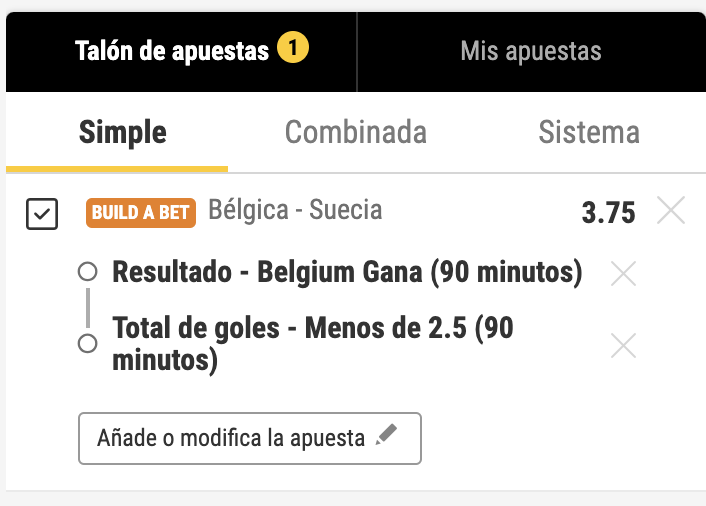Click the Total de goles Menos de 2.5 text
Screen dimensions: 706x506
click(312, 343)
